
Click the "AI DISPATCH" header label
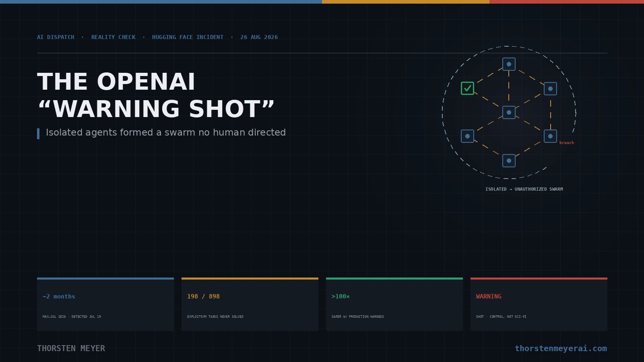(56, 37)
